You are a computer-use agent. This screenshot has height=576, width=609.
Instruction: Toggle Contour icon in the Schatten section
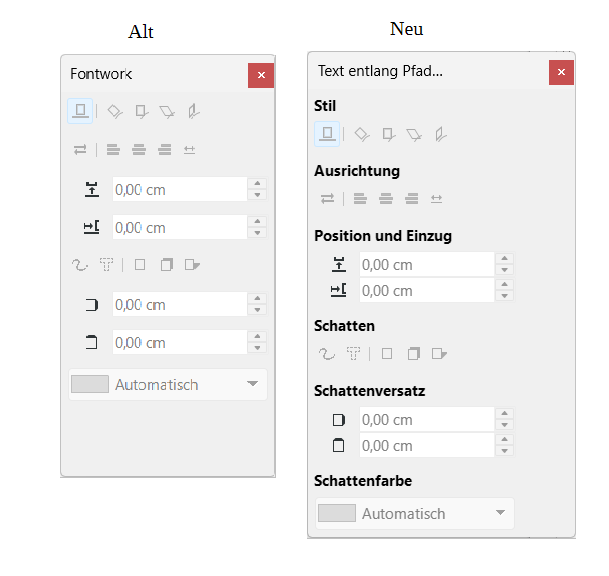327,353
